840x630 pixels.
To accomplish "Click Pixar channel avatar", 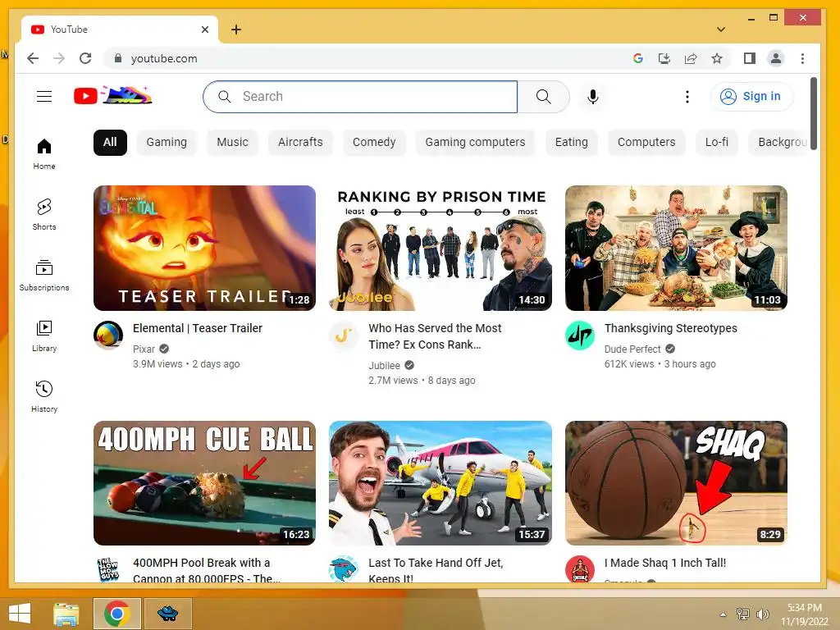I will coord(108,336).
